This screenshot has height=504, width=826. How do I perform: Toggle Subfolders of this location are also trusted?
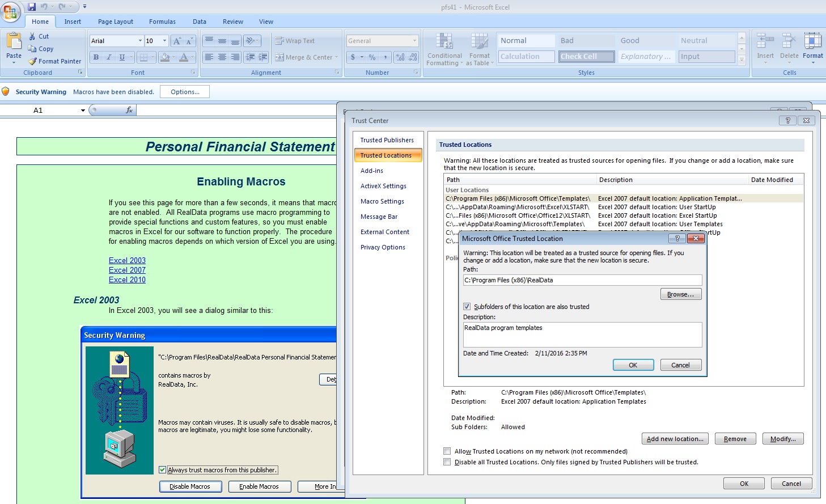click(467, 307)
